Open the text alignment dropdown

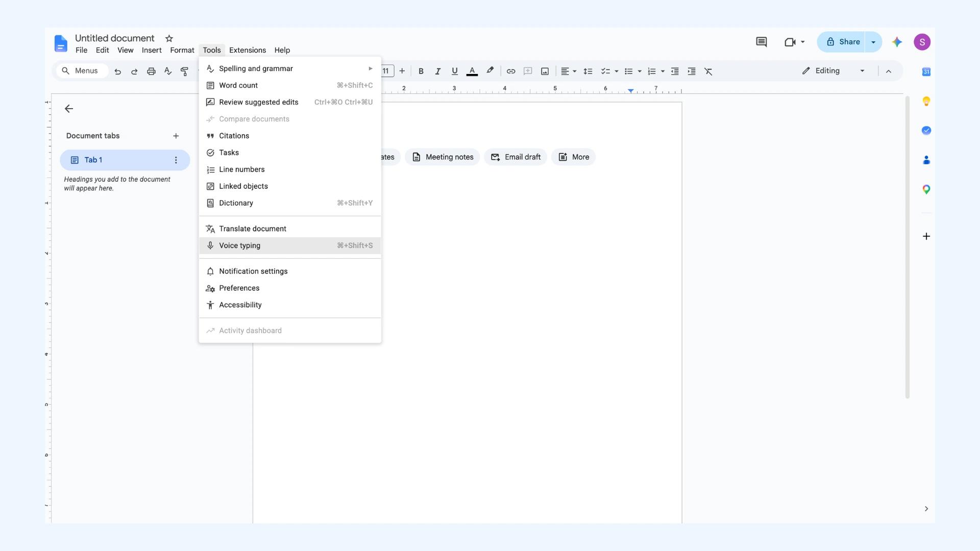[569, 71]
